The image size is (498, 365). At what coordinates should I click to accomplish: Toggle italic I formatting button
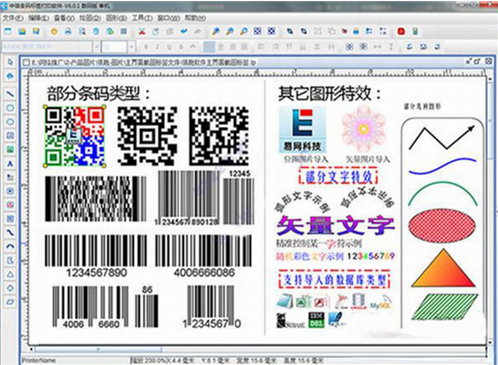pyautogui.click(x=157, y=47)
